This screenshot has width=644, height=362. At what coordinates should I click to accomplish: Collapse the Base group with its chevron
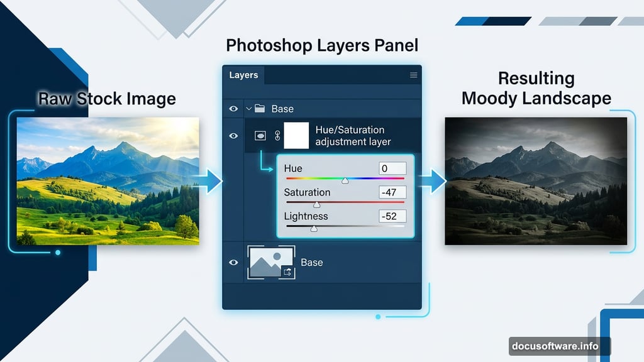point(248,108)
